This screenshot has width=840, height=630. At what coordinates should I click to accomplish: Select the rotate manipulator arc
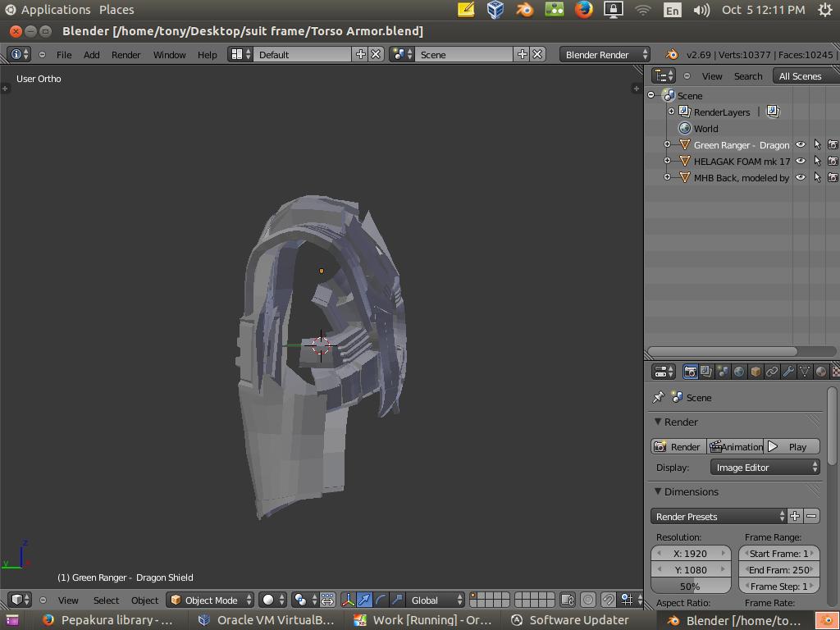[381, 600]
